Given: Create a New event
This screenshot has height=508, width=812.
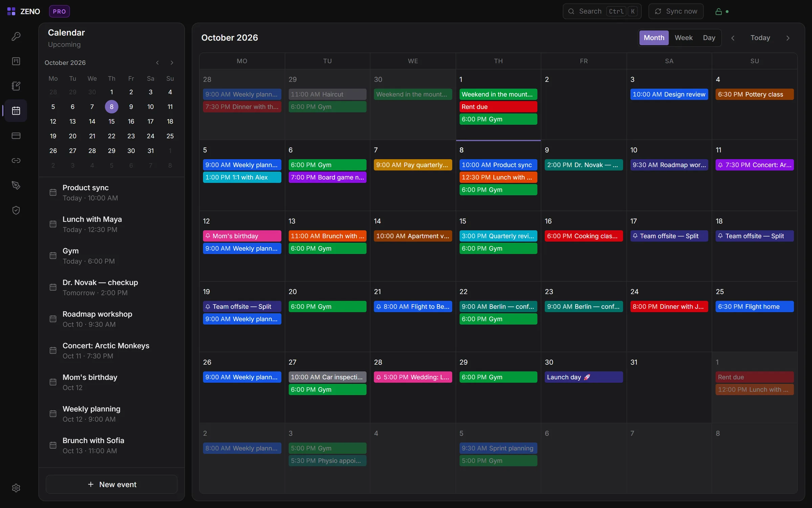Looking at the screenshot, I should point(112,484).
